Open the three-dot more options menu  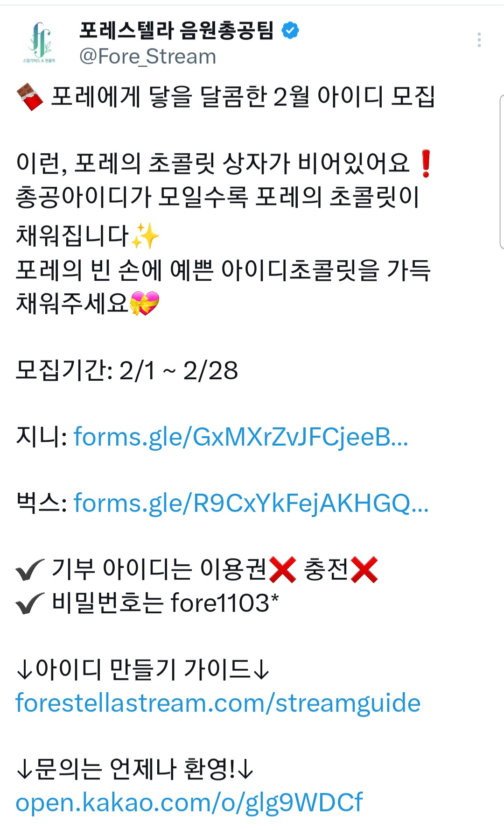pyautogui.click(x=479, y=40)
